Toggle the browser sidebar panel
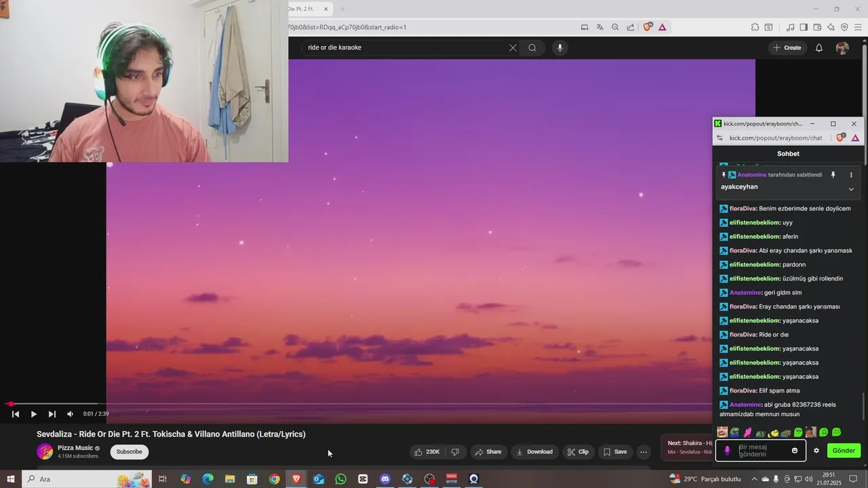Viewport: 868px width, 488px height. [x=804, y=27]
